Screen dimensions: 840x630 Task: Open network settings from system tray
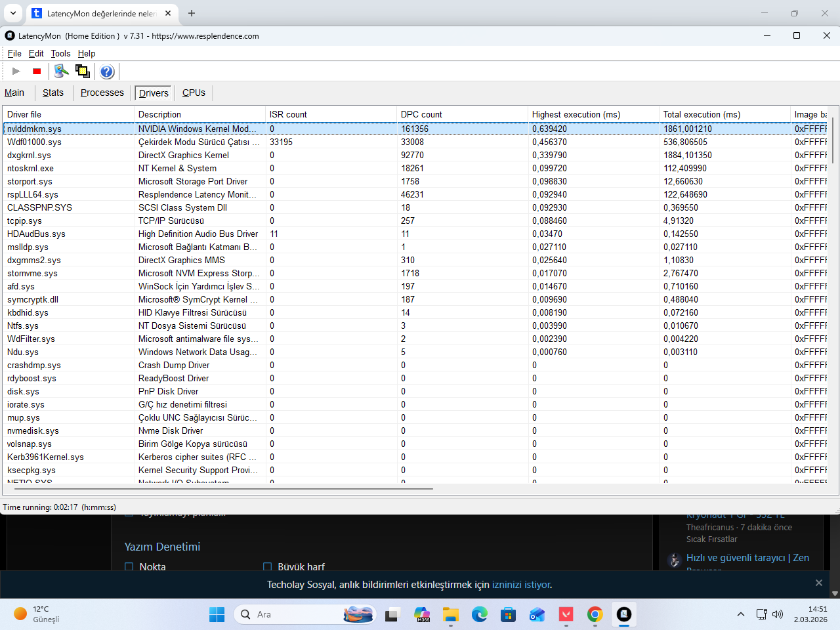761,614
